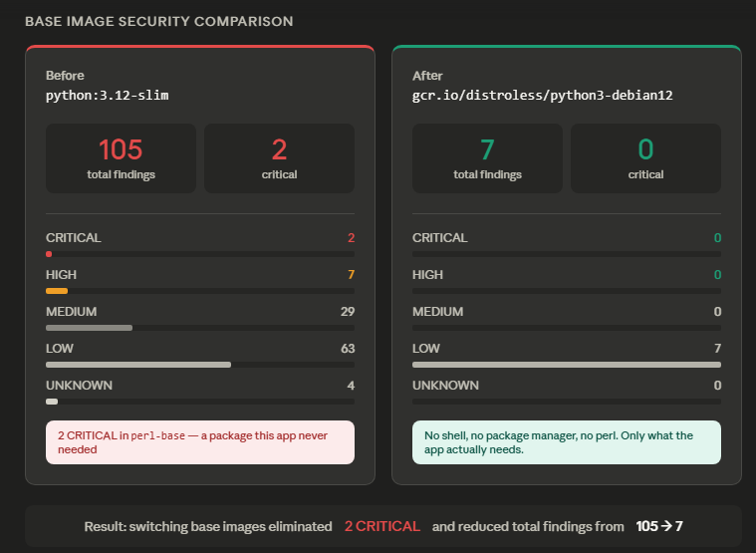Click the 'After' card label
The height and width of the screenshot is (553, 756).
(427, 75)
